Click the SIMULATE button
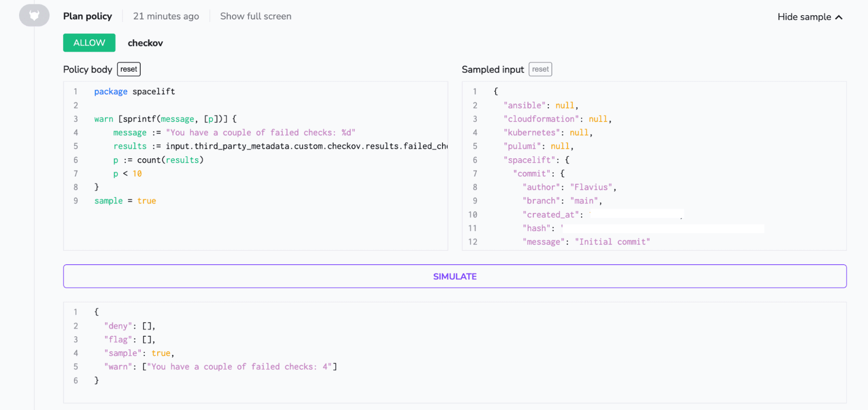Screen dimensions: 868x410 click(454, 276)
